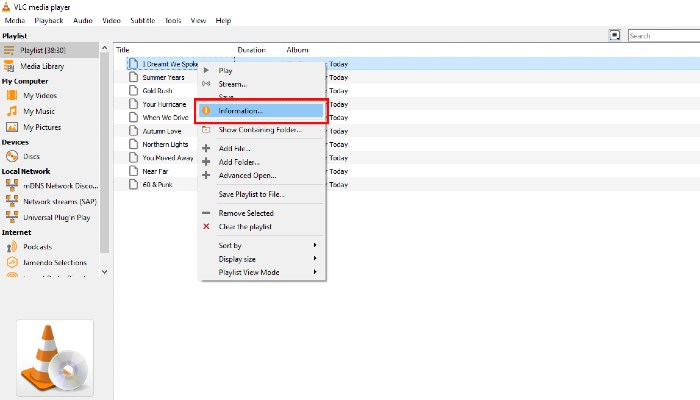Open Universal Plug'n'Play network entry
The width and height of the screenshot is (700, 400).
[x=55, y=216]
